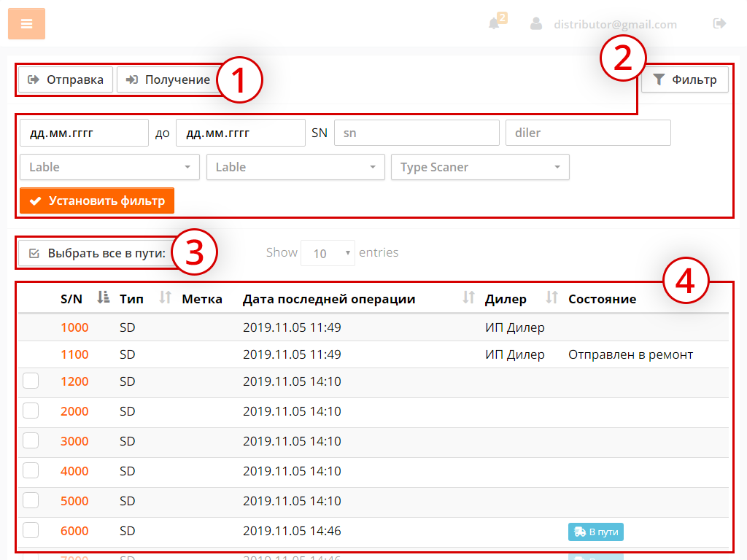Toggle the Фильтр panel
This screenshot has width=747, height=560.
coord(684,79)
